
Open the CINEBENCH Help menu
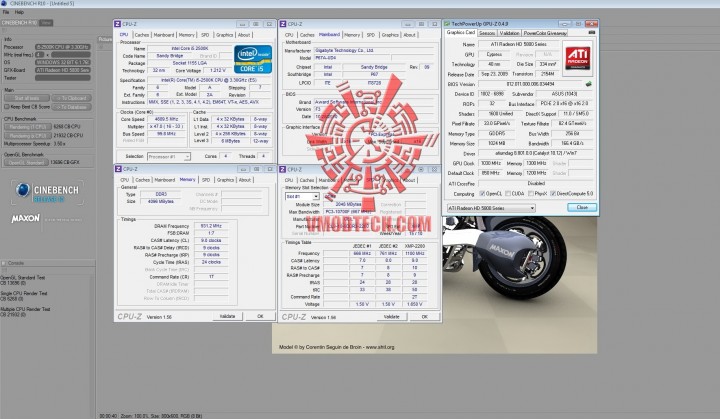pos(19,12)
